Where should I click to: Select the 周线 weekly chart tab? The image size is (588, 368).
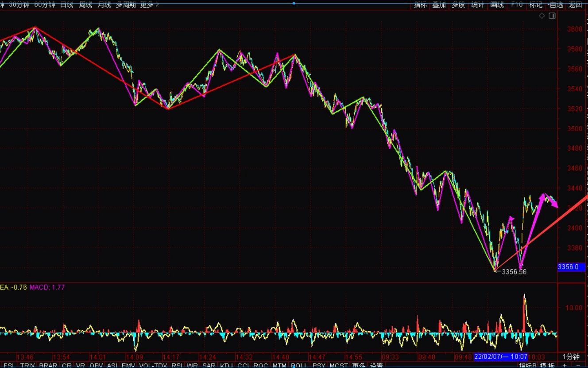[x=85, y=4]
